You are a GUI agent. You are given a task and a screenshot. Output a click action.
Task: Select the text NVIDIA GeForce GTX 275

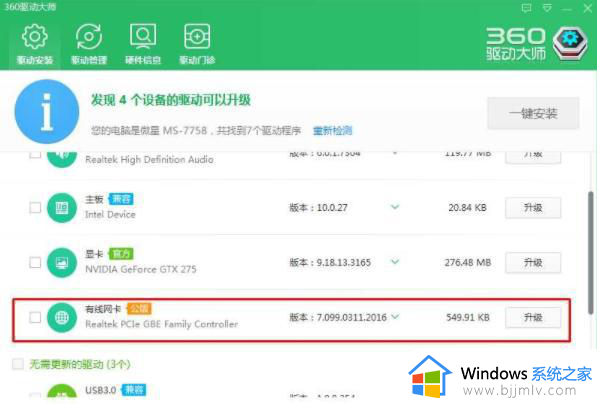(141, 269)
